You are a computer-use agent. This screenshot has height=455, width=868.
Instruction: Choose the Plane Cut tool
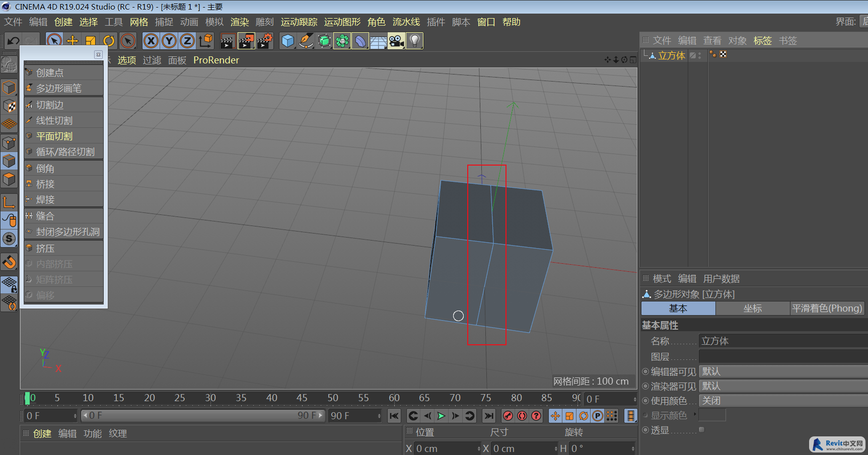tap(63, 136)
